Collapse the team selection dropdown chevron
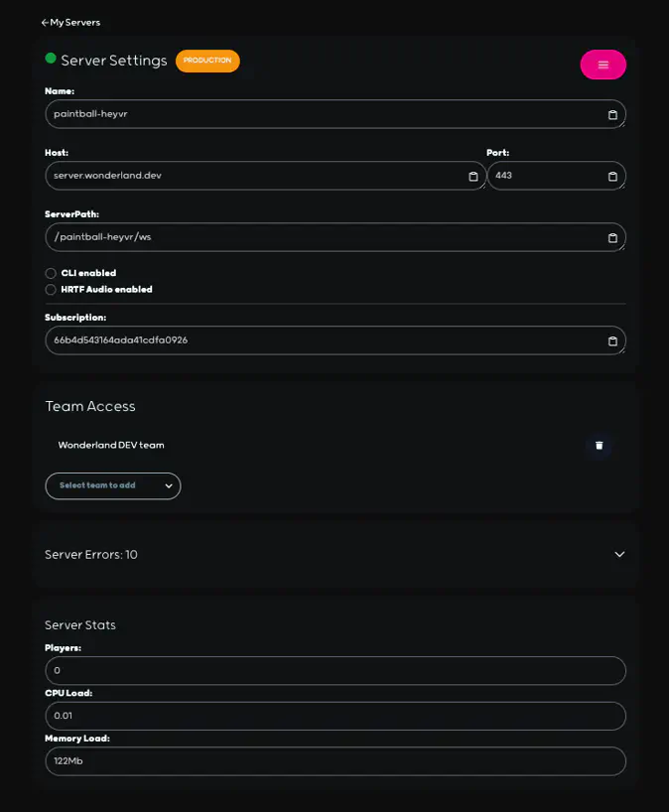669x812 pixels. (169, 485)
